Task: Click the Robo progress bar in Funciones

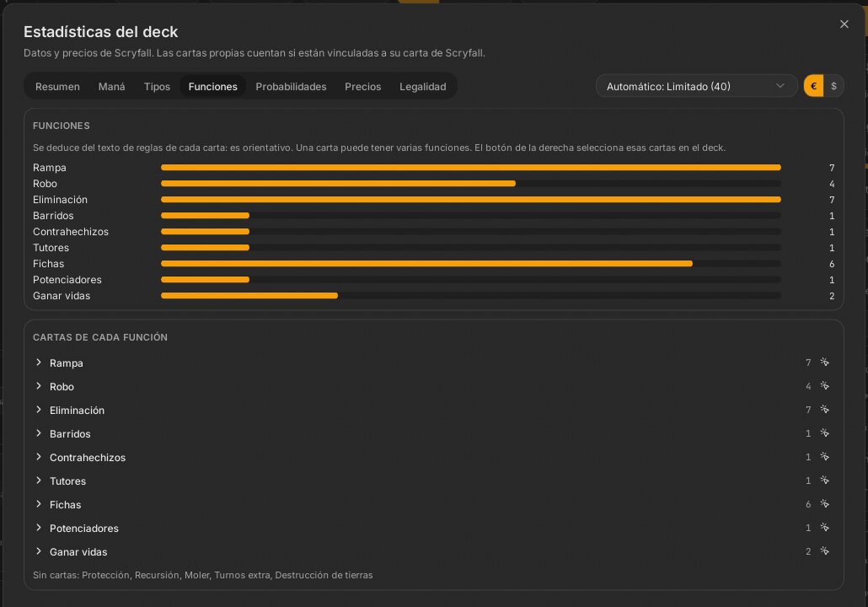Action: [470, 183]
